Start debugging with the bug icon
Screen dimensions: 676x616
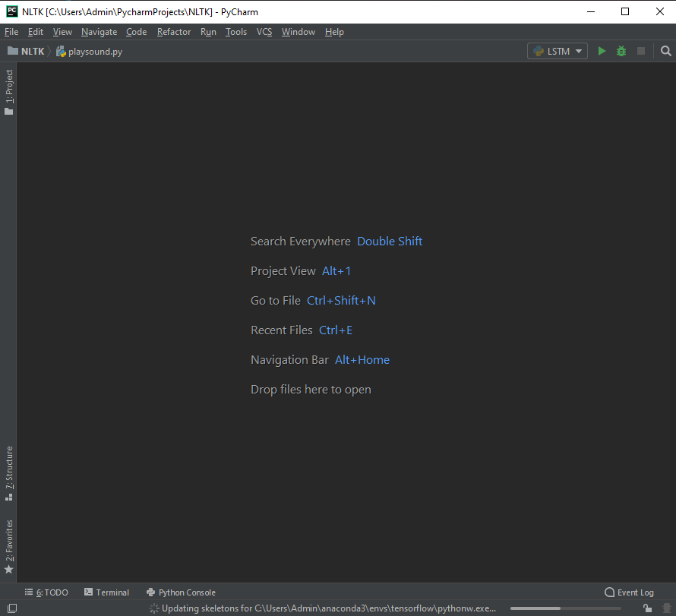coord(621,52)
